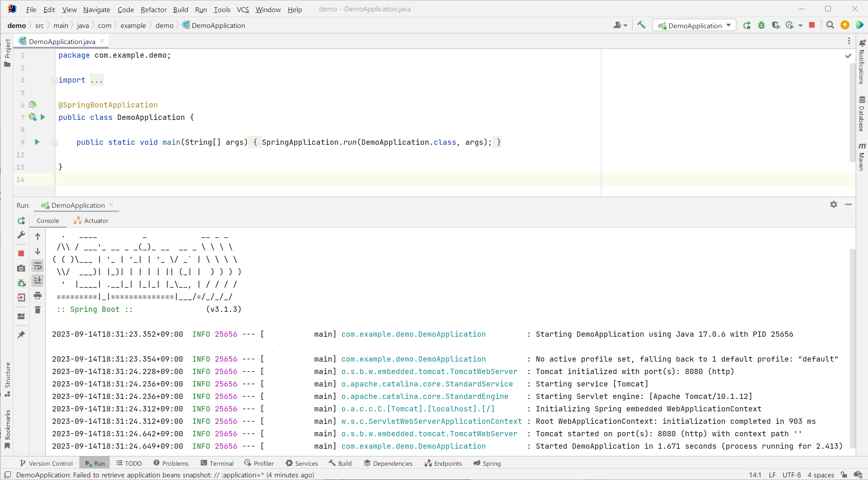Click the Build project hammer icon
Screen dimensions: 868x480
tap(641, 25)
